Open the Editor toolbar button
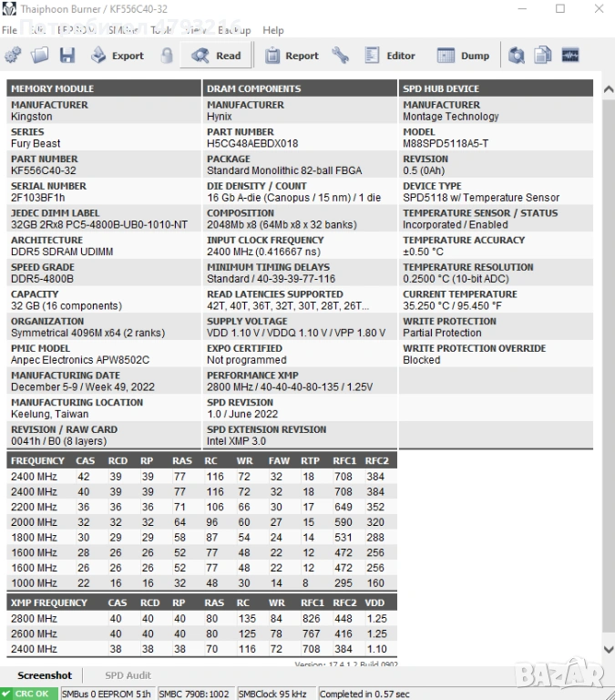The image size is (615, 700). (x=390, y=56)
